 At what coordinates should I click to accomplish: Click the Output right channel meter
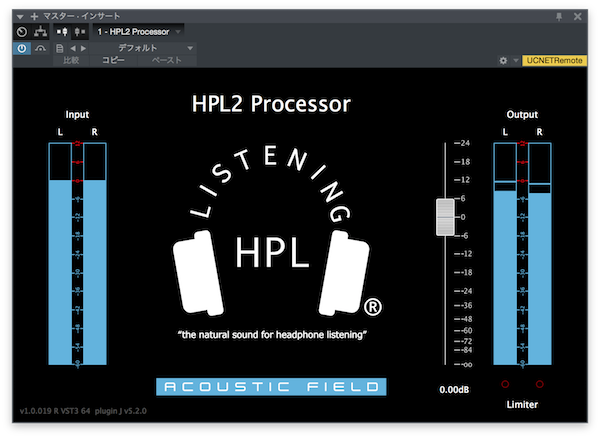coord(540,254)
